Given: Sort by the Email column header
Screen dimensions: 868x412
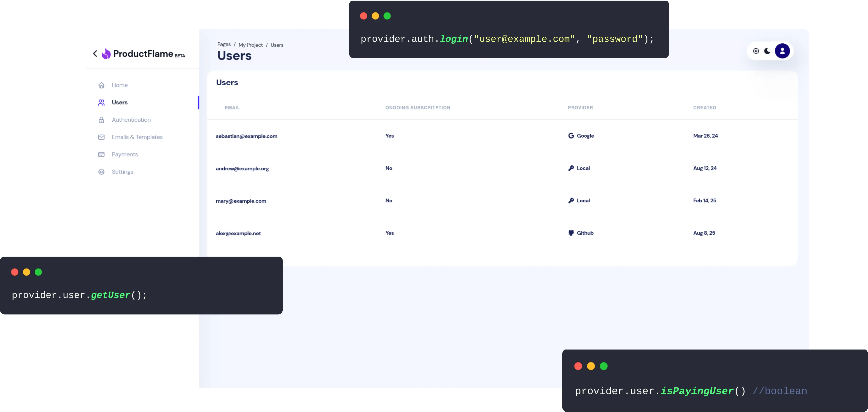Looking at the screenshot, I should (x=232, y=107).
